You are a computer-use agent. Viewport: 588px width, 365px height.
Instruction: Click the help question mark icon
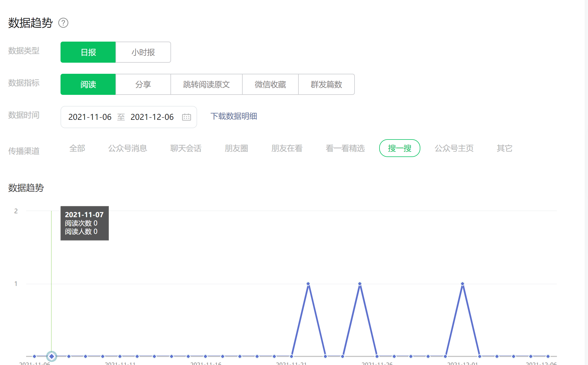click(63, 23)
